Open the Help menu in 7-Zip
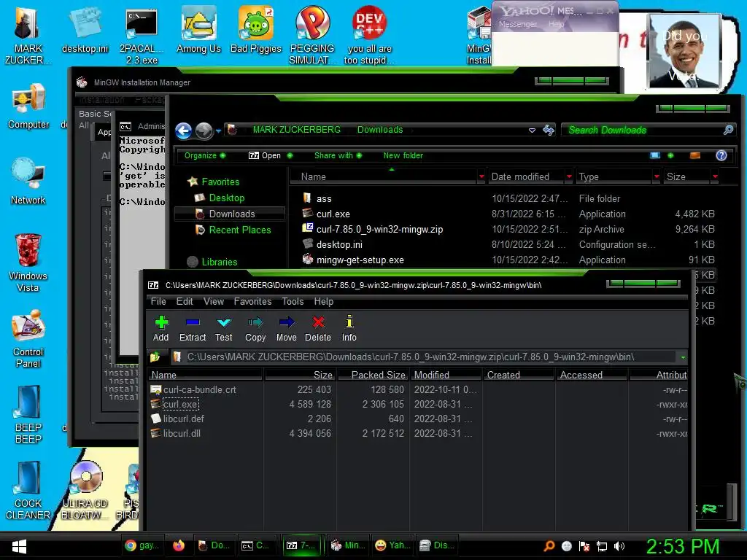The height and width of the screenshot is (560, 747). tap(323, 301)
